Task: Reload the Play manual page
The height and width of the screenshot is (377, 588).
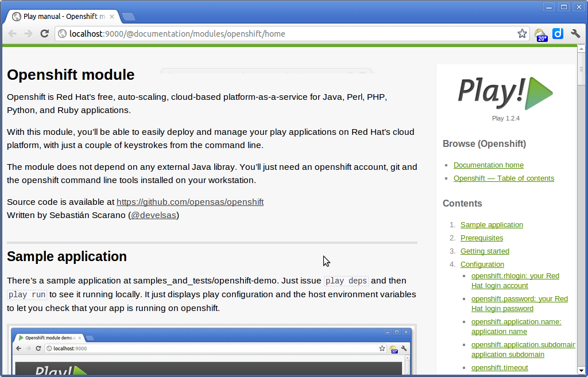Action: [45, 34]
